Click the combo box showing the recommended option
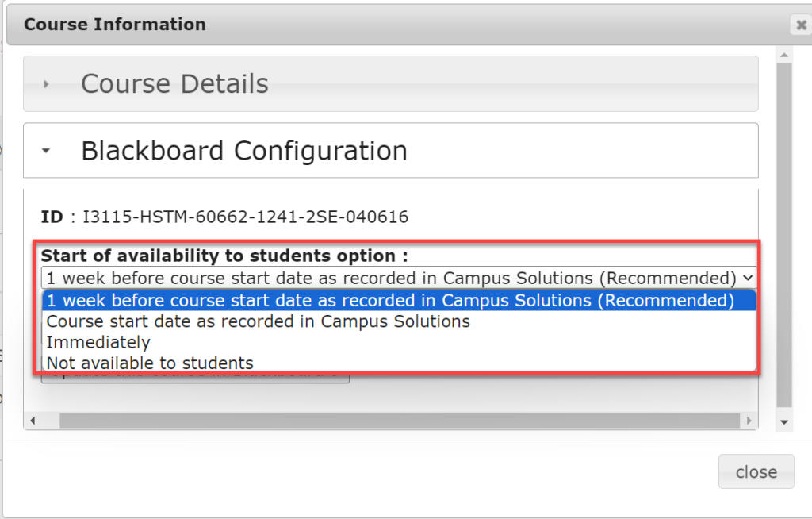Screen dimensions: 812x519 click(396, 278)
